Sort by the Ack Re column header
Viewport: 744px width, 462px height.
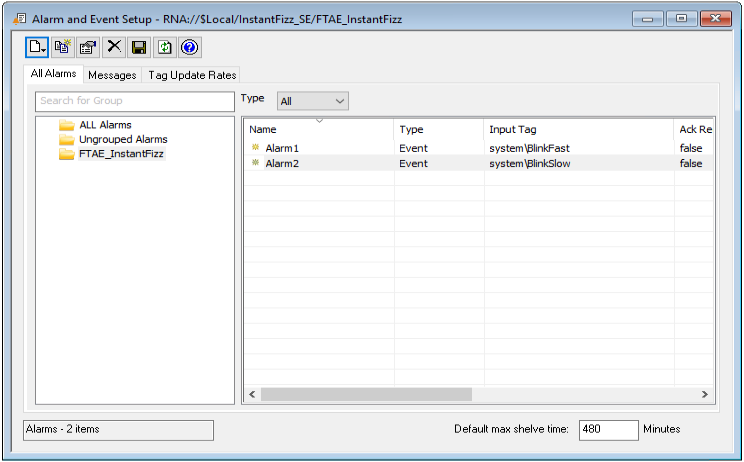point(694,129)
